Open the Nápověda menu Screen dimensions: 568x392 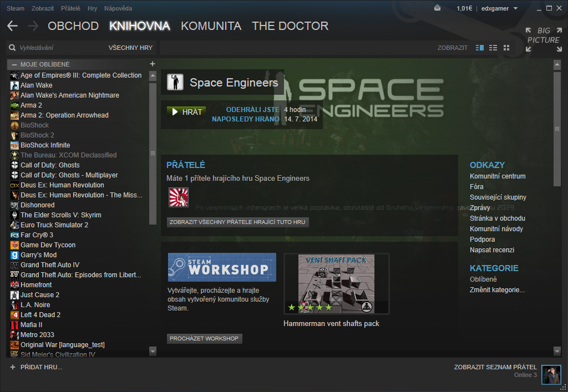(118, 8)
